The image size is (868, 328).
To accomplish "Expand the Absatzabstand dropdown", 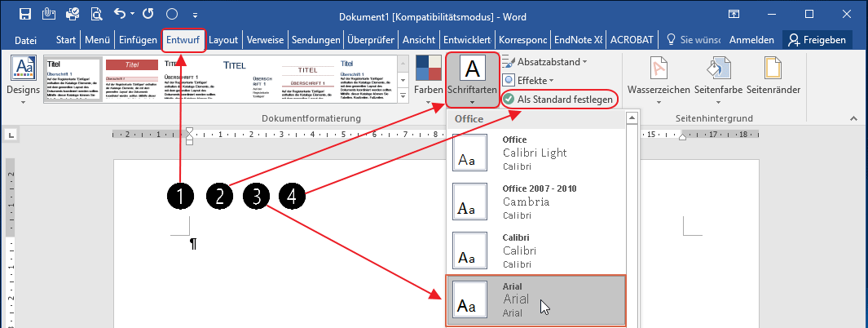I will 545,61.
